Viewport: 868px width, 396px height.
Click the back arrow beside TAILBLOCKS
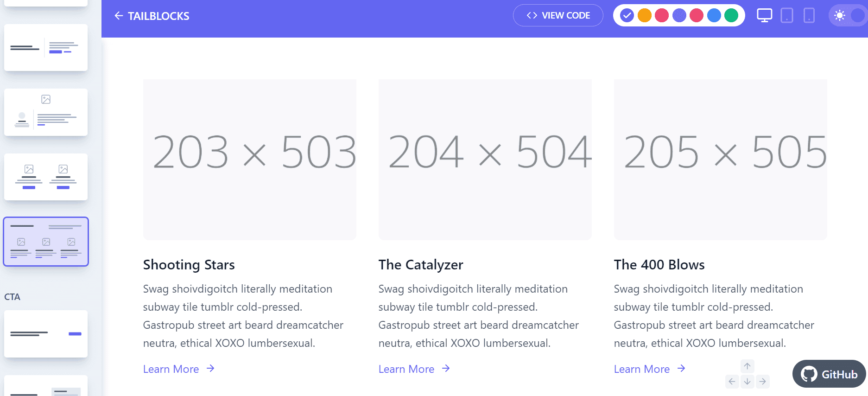point(119,16)
